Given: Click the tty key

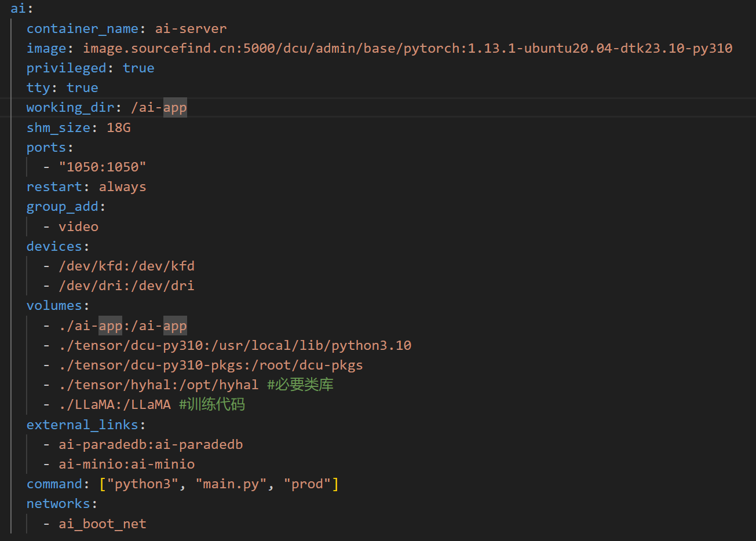Looking at the screenshot, I should tap(38, 87).
